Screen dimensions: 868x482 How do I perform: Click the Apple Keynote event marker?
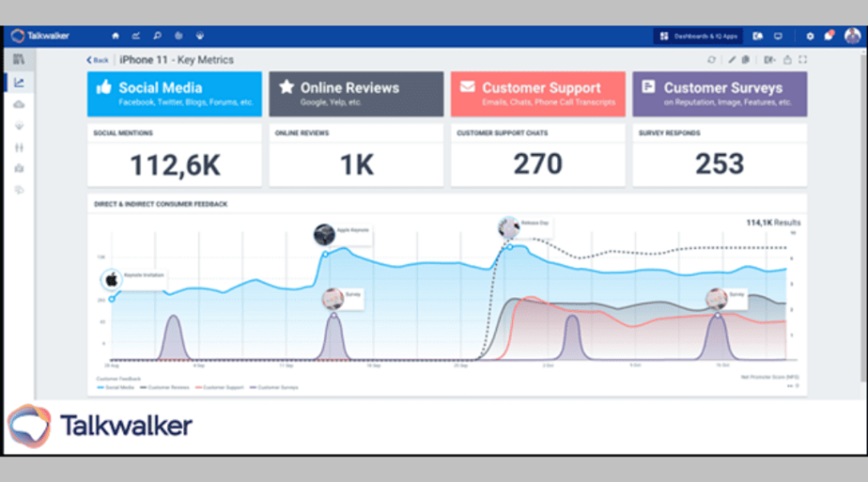pos(325,234)
